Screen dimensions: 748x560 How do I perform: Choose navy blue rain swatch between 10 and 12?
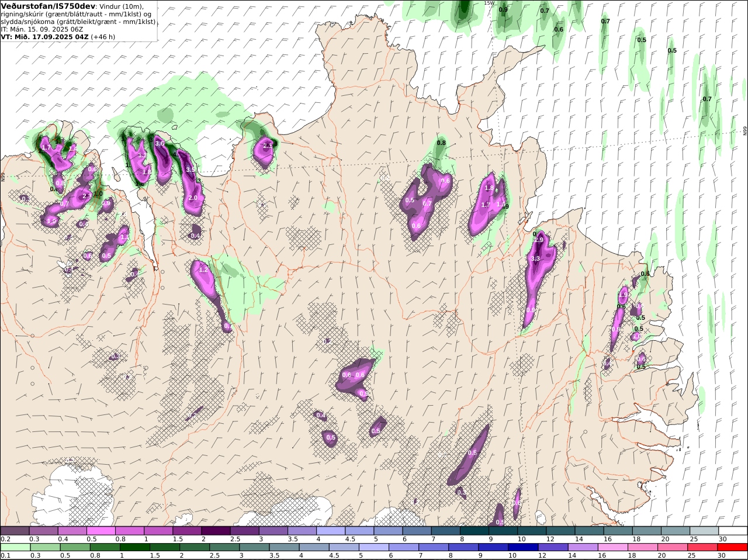click(523, 547)
